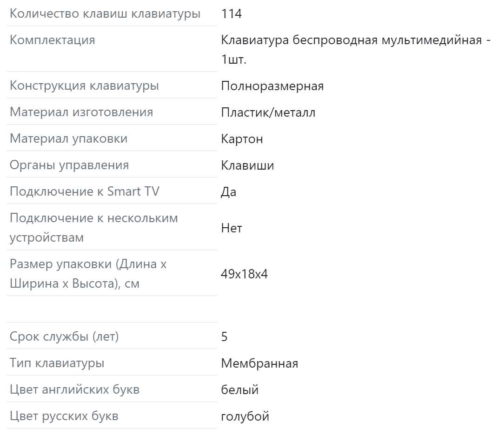Select the 'Полноразмерная' value
The width and height of the screenshot is (504, 448).
tap(272, 86)
